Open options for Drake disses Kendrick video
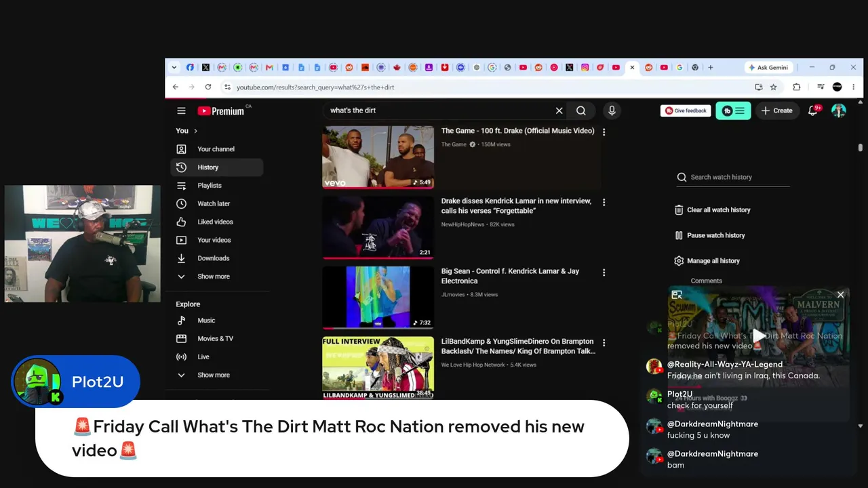 pyautogui.click(x=604, y=202)
